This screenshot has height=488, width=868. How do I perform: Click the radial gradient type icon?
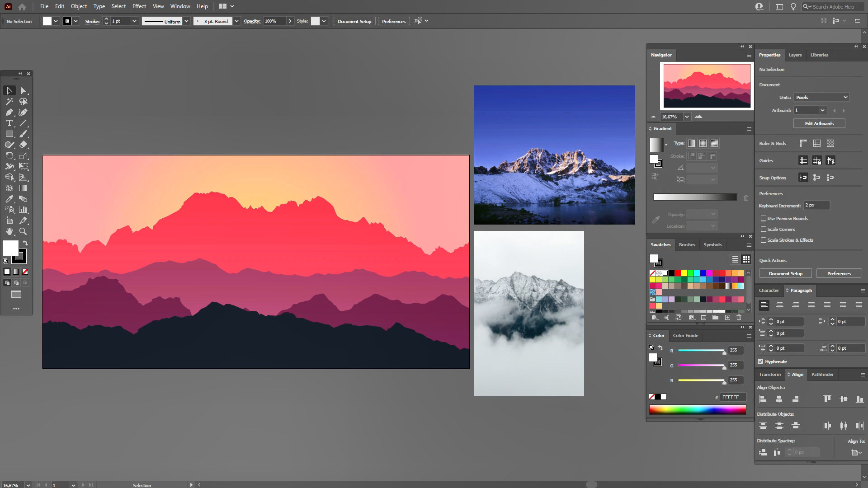(x=703, y=143)
